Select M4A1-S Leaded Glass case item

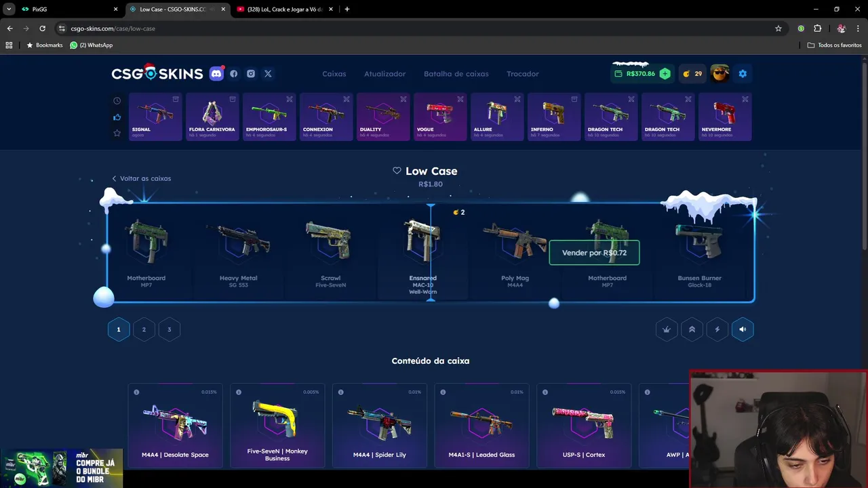coord(481,426)
